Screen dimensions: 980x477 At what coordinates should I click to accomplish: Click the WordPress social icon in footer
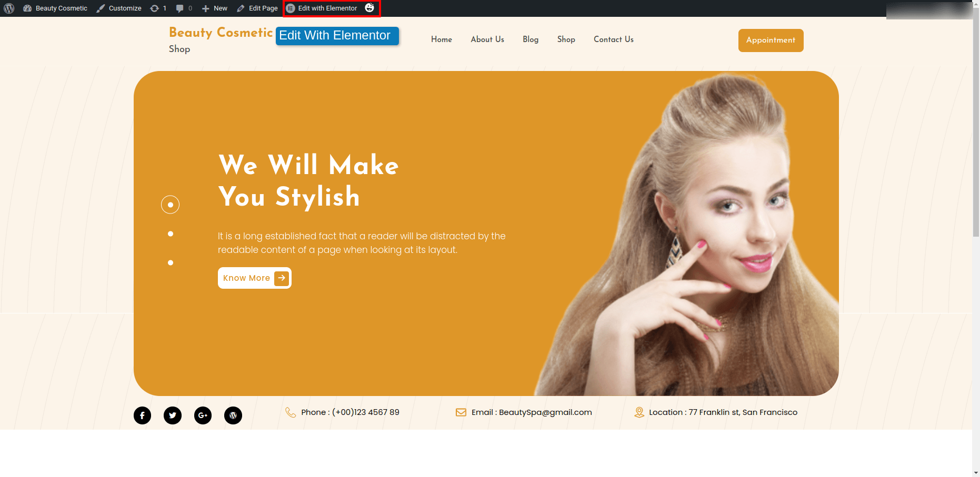[x=233, y=415]
